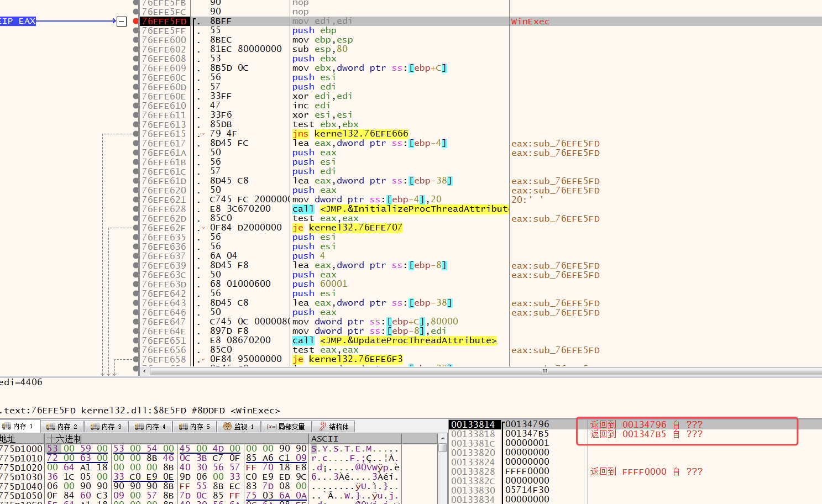Click the 局部变量 local variables icon
Screen dimensions: 822x504
coord(271,427)
